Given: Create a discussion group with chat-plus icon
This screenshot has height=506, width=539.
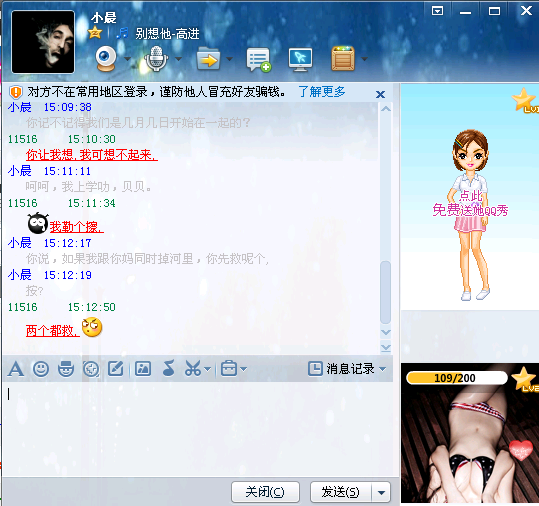Looking at the screenshot, I should (x=259, y=60).
